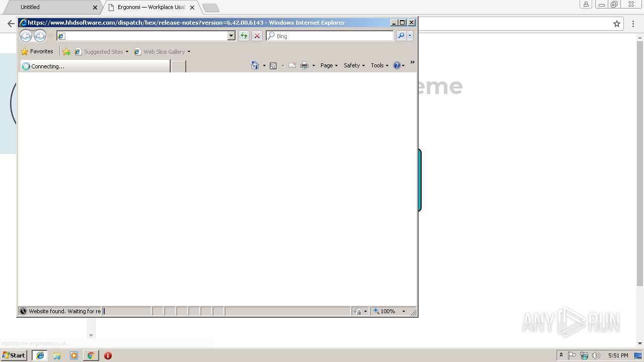This screenshot has width=644, height=362.
Task: Run search with the magnifier button
Action: click(401, 36)
